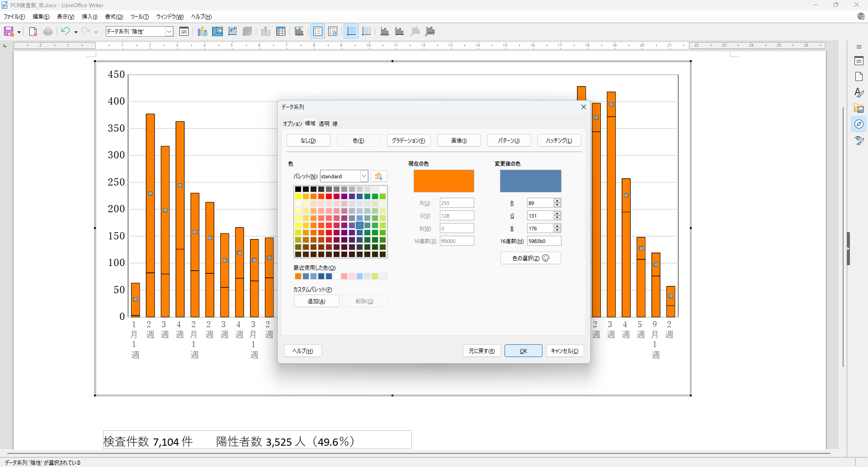Open the Gallery icon in sidebar
Image resolution: width=868 pixels, height=467 pixels.
859,109
